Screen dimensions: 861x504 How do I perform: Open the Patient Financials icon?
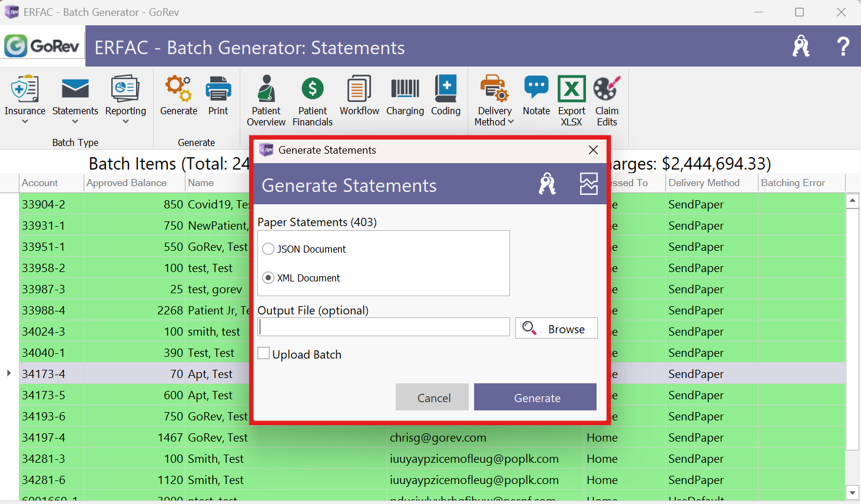(312, 100)
